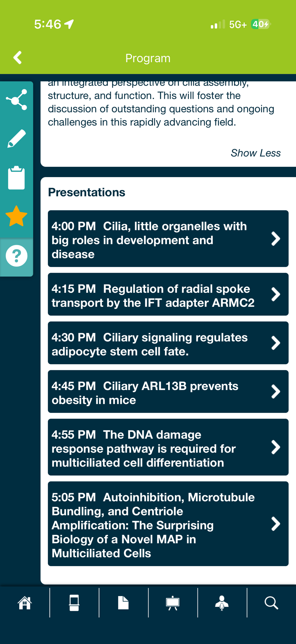Tap the Presentations section heading
The width and height of the screenshot is (296, 644).
coord(87,193)
